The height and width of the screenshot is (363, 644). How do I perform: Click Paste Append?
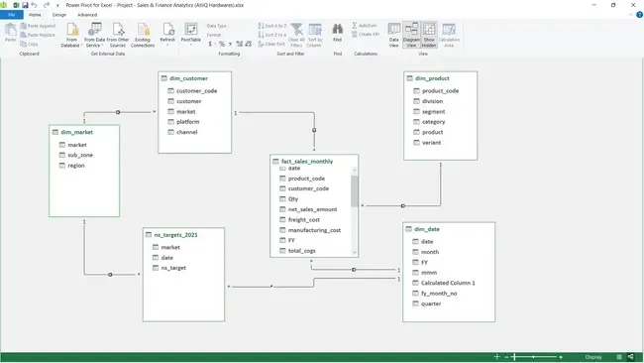click(38, 26)
